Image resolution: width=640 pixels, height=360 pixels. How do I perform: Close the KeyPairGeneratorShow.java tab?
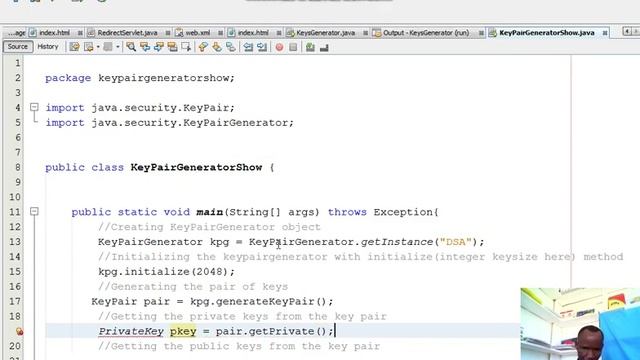605,33
